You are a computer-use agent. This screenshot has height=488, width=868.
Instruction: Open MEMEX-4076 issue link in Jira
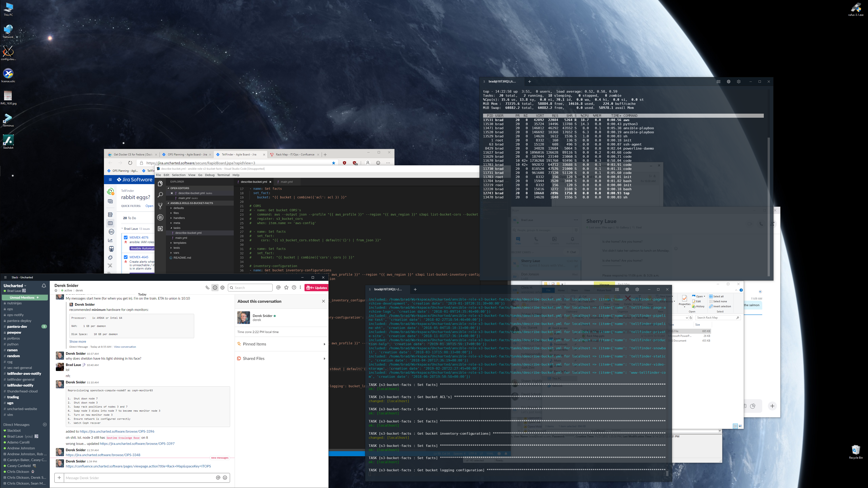pos(139,237)
